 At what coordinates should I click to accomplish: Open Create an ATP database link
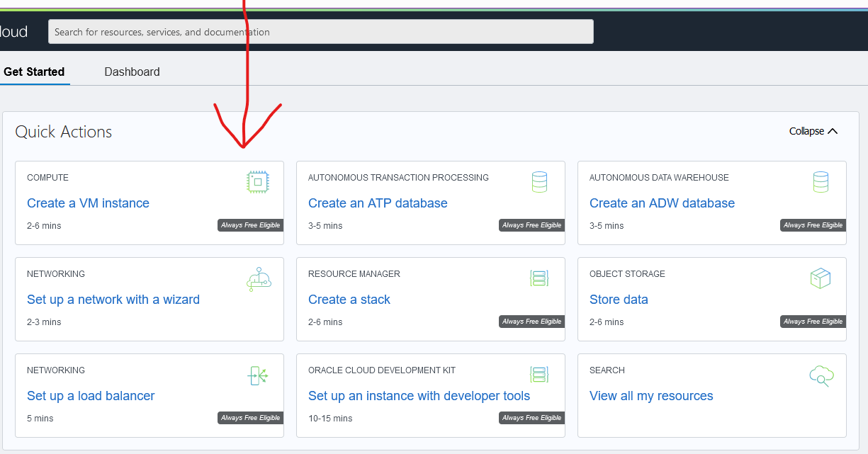click(378, 203)
